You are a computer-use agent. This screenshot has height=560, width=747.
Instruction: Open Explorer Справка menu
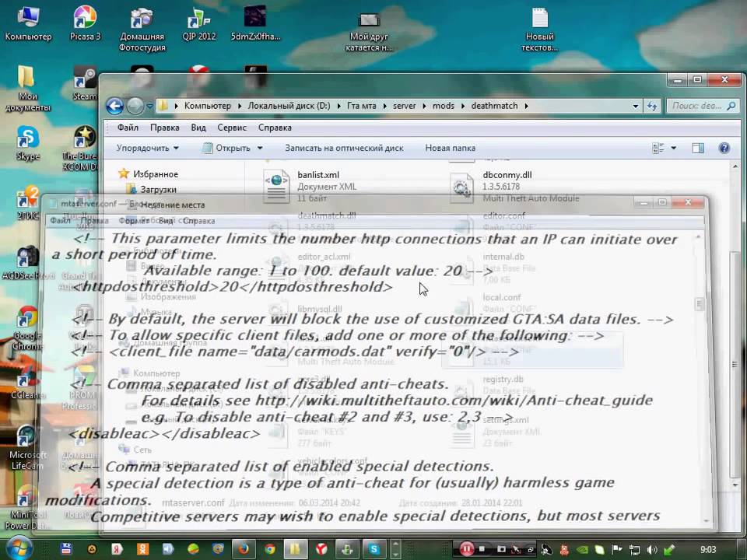click(x=275, y=128)
